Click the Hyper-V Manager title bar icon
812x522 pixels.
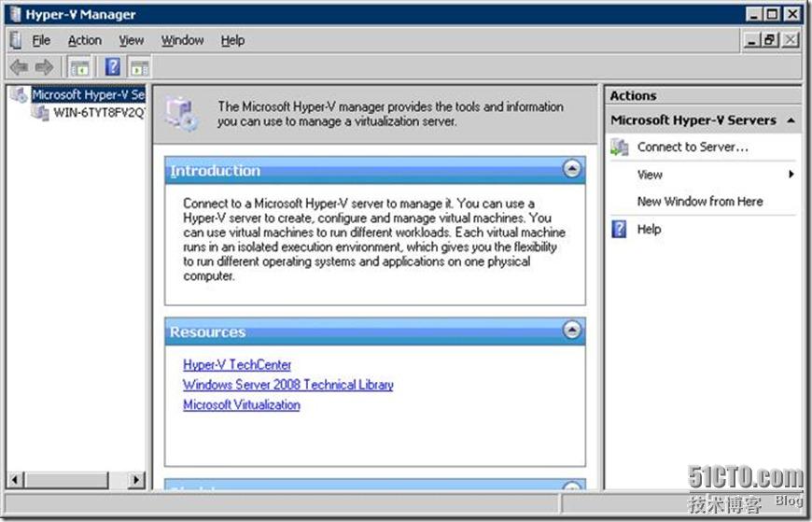click(16, 14)
